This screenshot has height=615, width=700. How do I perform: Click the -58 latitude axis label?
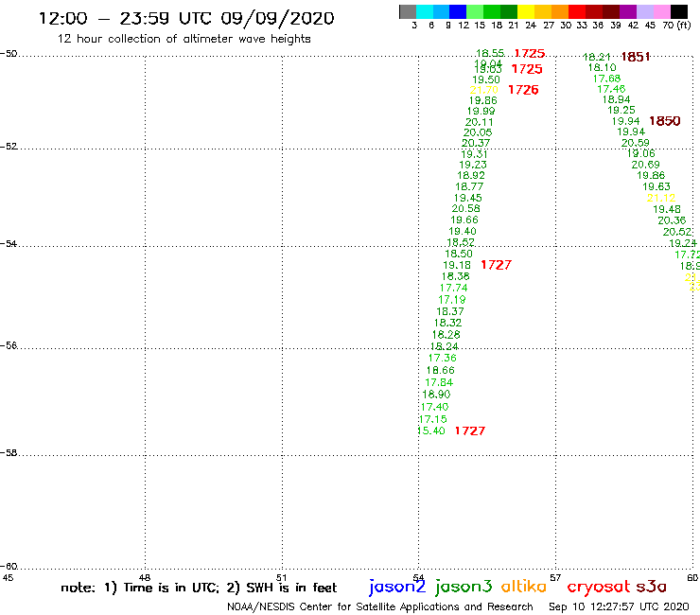(9, 452)
